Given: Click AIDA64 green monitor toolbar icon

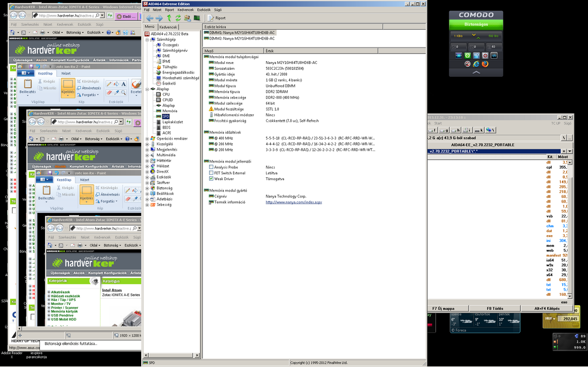Looking at the screenshot, I should coord(197,18).
